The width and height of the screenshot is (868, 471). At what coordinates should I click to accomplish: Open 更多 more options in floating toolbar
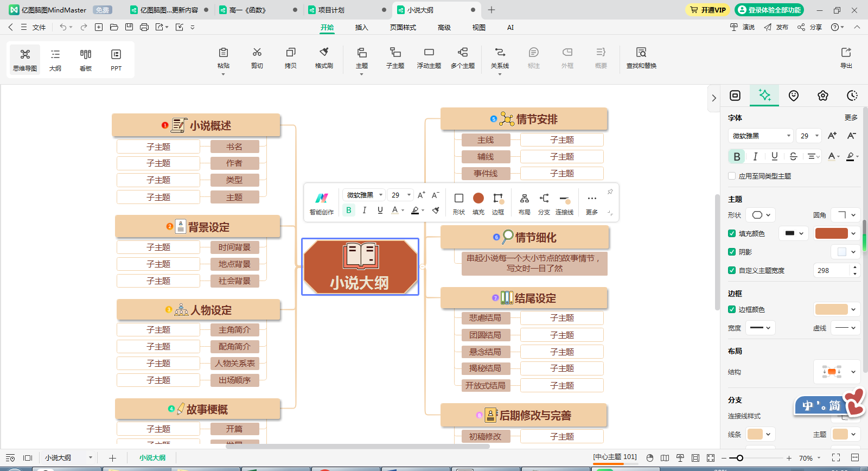[x=592, y=203]
